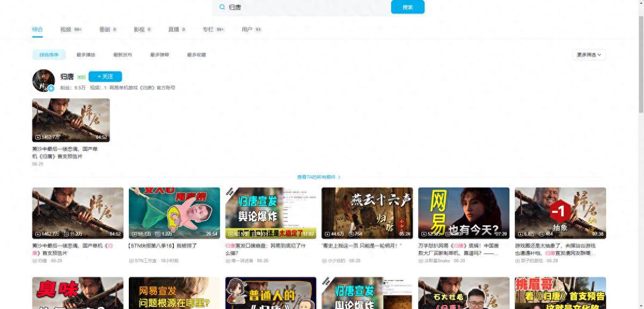This screenshot has height=309, width=644.
Task: Switch to the 用户 tab
Action: point(252,30)
